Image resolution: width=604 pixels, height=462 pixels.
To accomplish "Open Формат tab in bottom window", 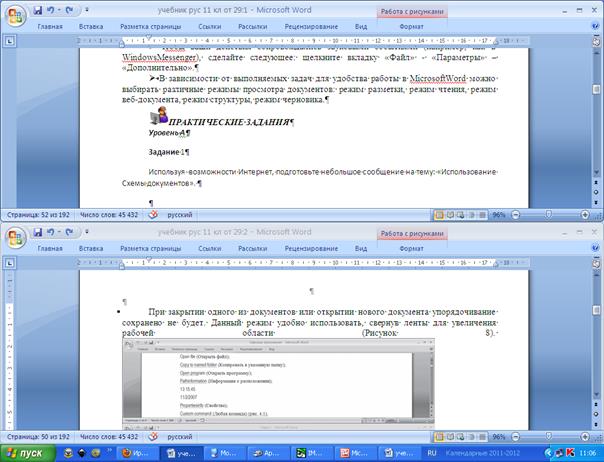I will point(411,249).
